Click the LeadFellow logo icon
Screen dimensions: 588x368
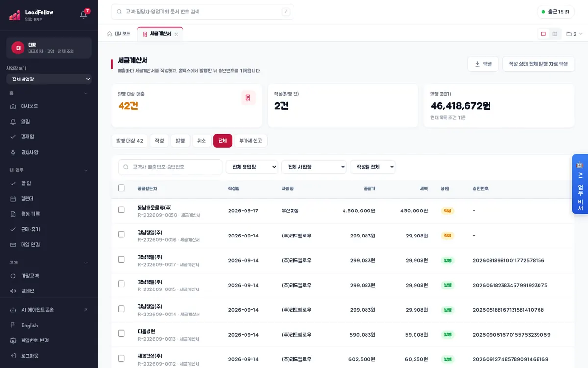pyautogui.click(x=15, y=15)
